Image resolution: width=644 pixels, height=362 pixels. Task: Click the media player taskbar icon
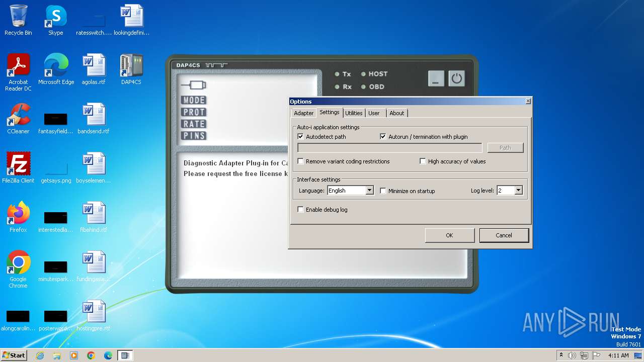tap(74, 355)
